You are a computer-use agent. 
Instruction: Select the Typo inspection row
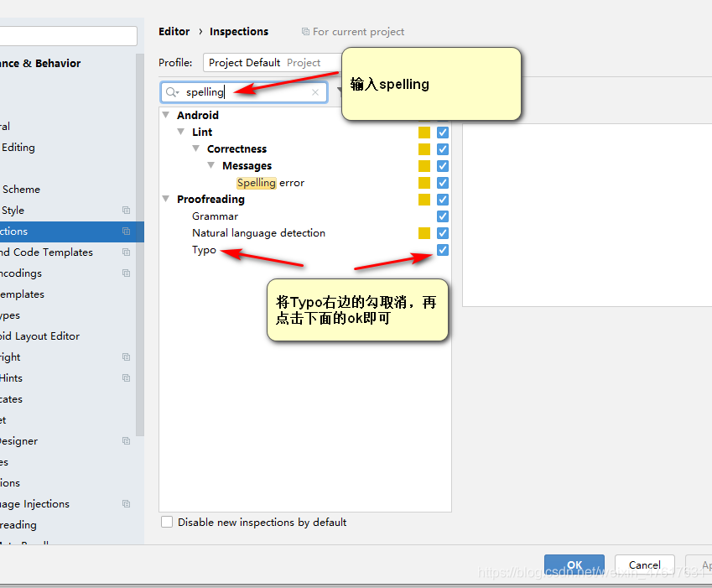[304, 250]
